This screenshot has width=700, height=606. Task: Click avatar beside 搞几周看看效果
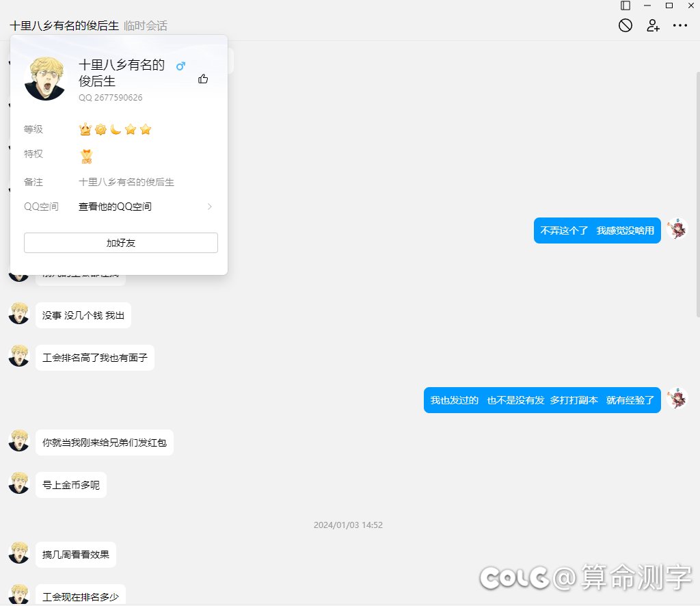coord(18,553)
